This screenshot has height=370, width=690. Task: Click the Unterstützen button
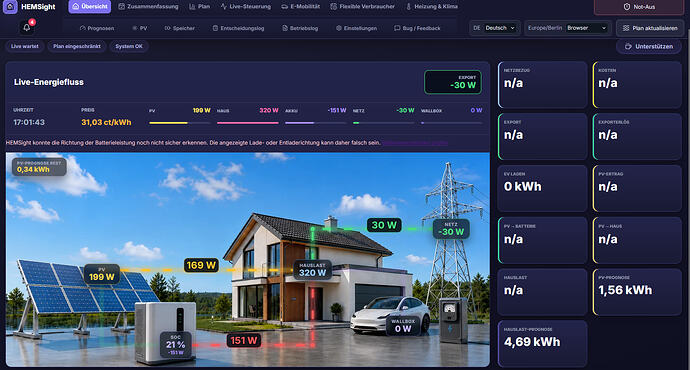coord(649,46)
